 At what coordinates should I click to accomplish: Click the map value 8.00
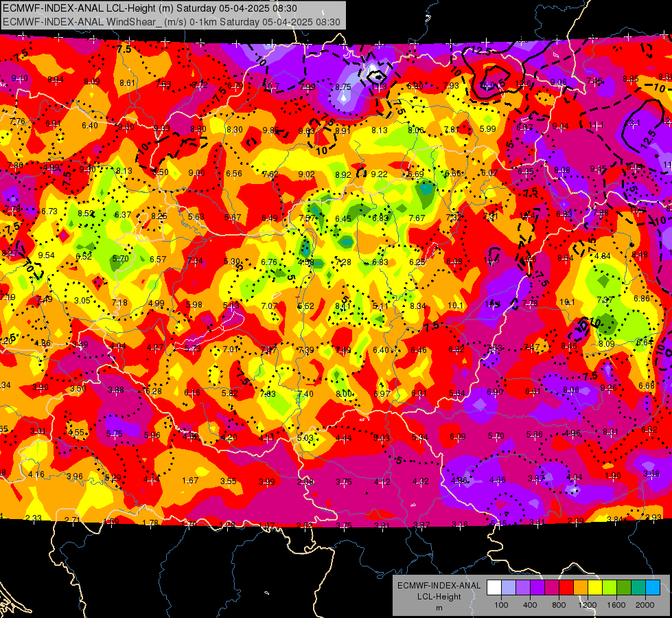[344, 393]
